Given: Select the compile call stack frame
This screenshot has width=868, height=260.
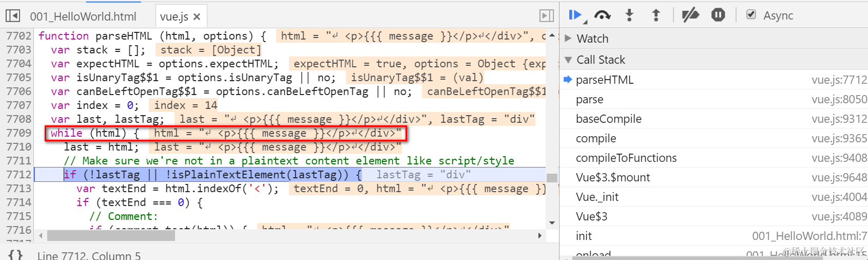Looking at the screenshot, I should pos(714,138).
